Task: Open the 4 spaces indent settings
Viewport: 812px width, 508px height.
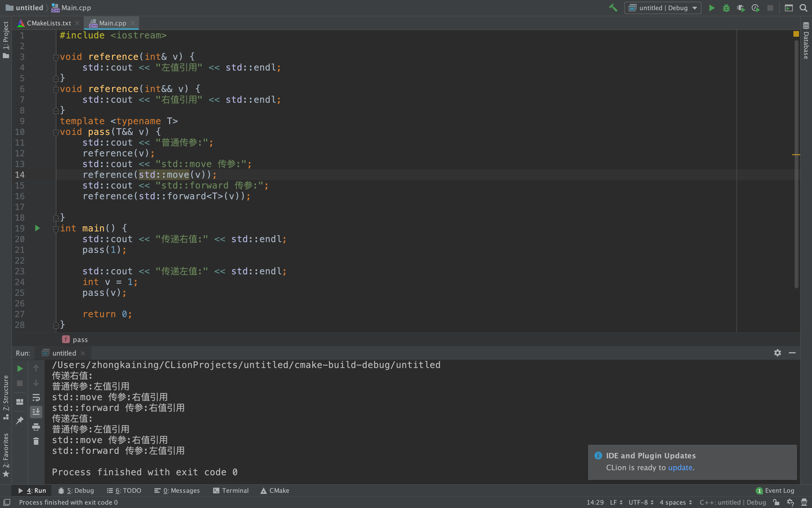Action: tap(676, 502)
